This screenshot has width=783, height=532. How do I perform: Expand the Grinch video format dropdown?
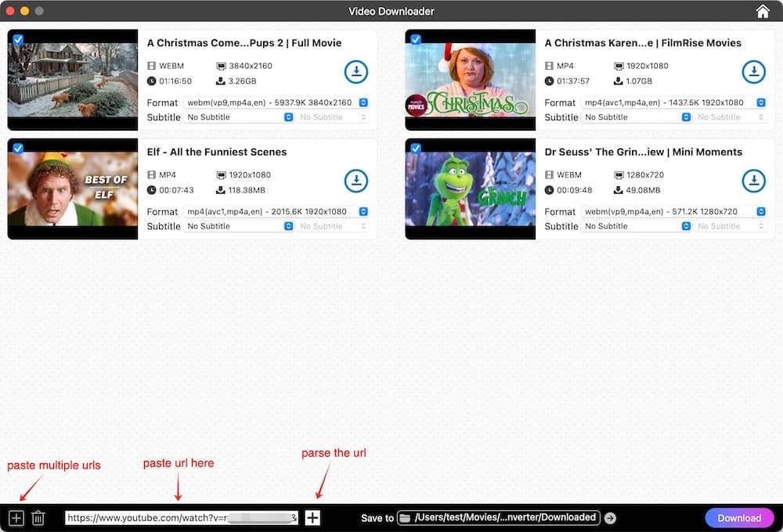tap(760, 211)
